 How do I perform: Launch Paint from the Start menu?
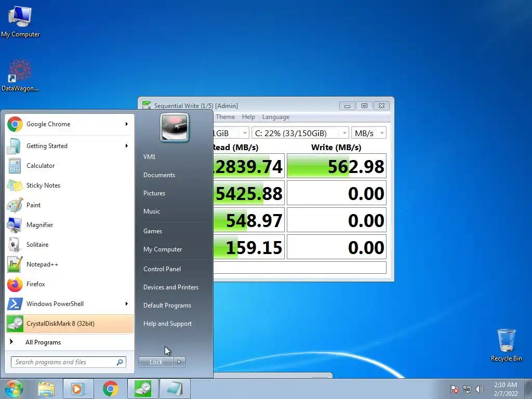pyautogui.click(x=70, y=205)
